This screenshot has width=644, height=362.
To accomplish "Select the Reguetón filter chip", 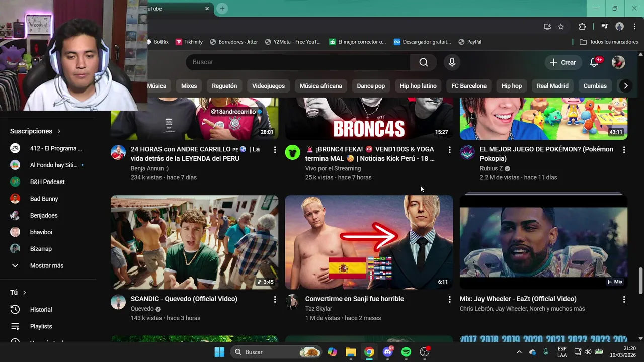I will tap(224, 86).
